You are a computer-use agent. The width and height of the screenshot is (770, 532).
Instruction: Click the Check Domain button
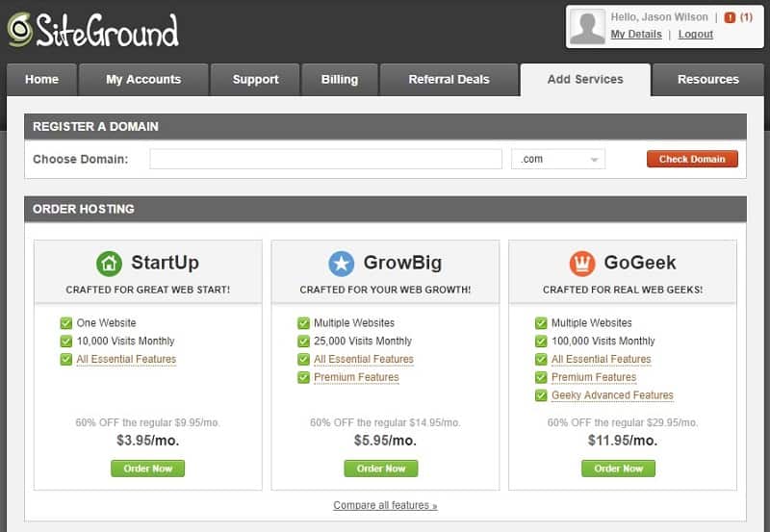(692, 159)
